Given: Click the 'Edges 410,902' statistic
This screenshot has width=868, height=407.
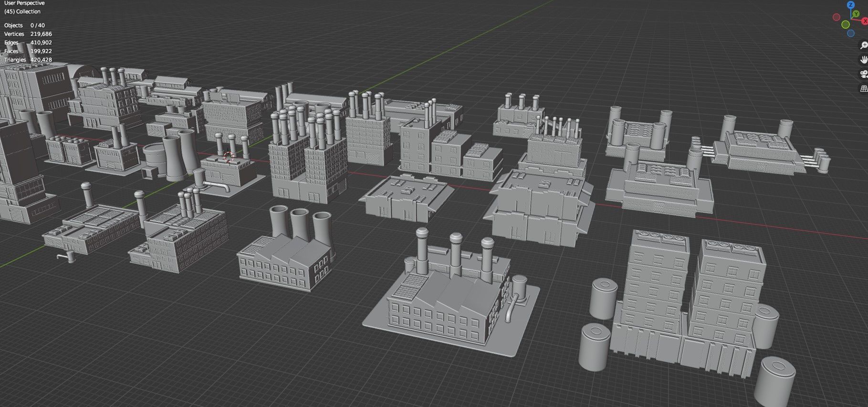Looking at the screenshot, I should 28,43.
